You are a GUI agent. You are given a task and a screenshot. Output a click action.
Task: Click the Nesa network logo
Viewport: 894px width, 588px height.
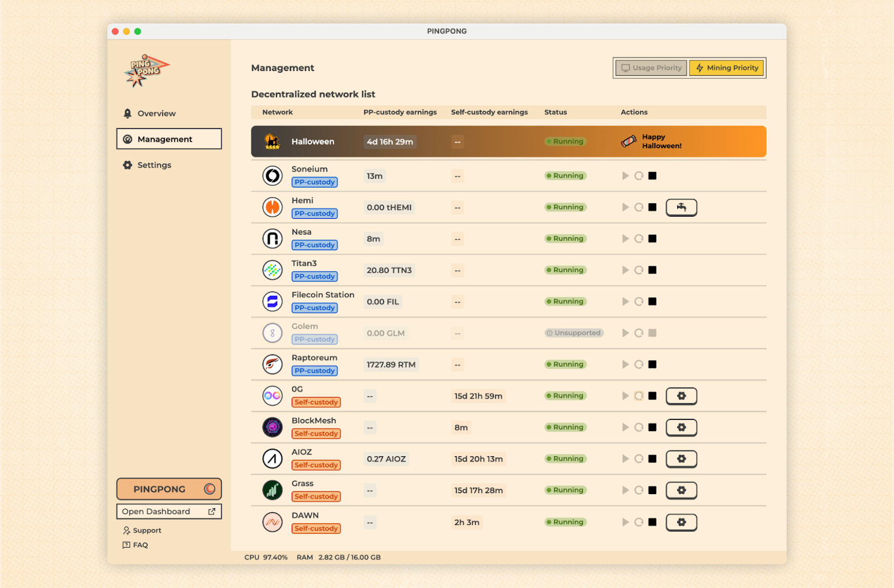(x=273, y=239)
